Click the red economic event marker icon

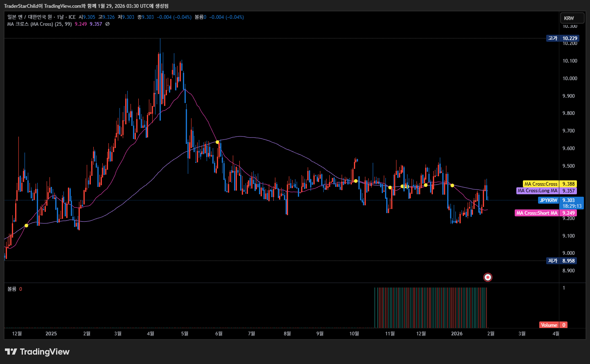pyautogui.click(x=487, y=277)
